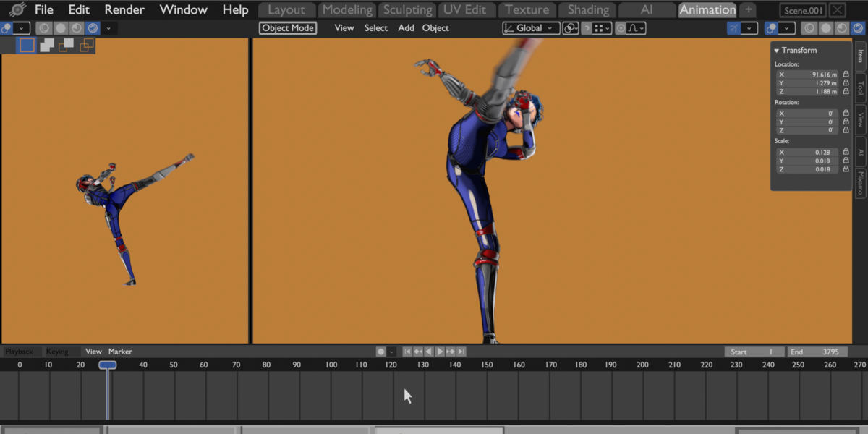Play the animation in reverse
This screenshot has height=434, width=868.
click(429, 352)
